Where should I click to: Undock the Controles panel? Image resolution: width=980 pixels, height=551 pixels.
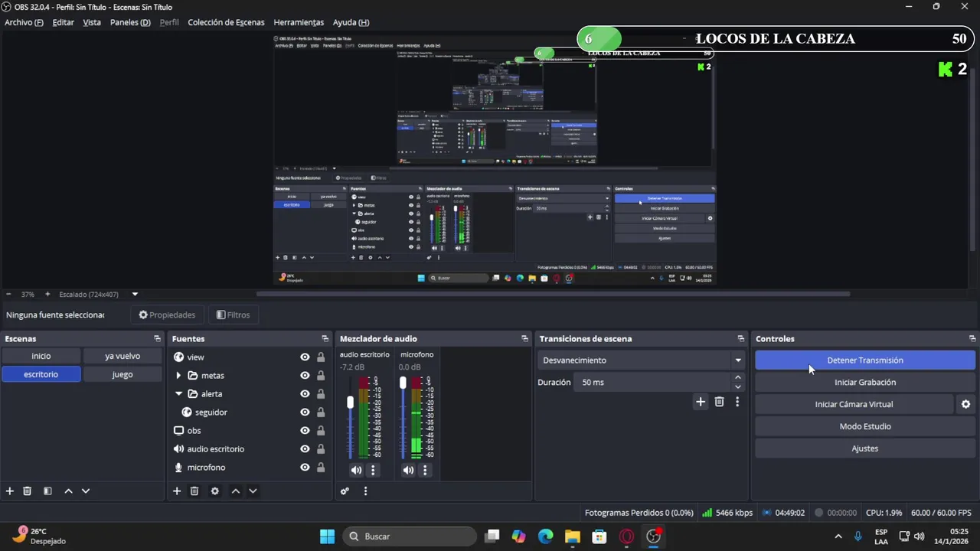pos(972,338)
